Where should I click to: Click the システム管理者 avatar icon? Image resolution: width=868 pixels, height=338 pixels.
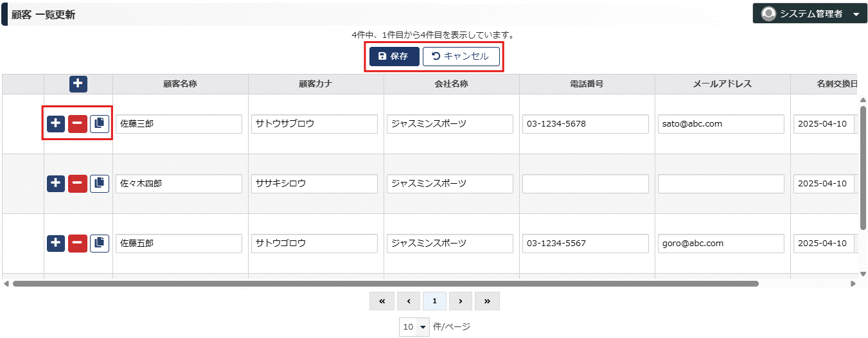(x=768, y=13)
